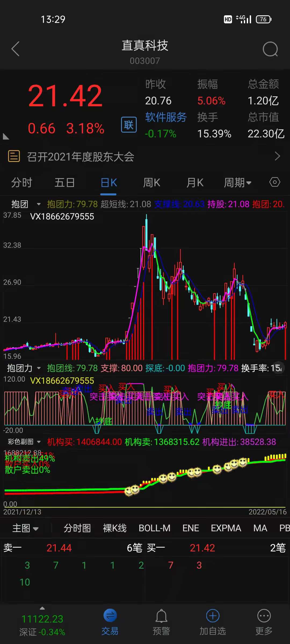Switch to the 周K tab
The width and height of the screenshot is (290, 644).
tap(151, 183)
